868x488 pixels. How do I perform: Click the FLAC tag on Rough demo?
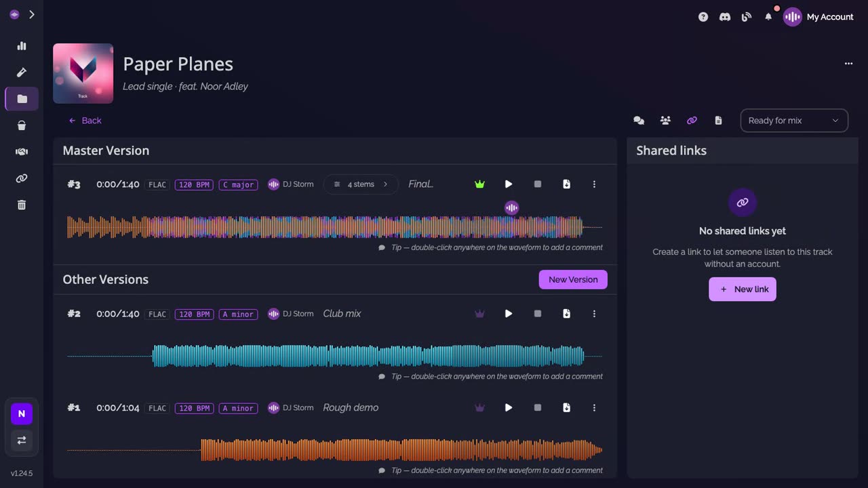point(157,408)
